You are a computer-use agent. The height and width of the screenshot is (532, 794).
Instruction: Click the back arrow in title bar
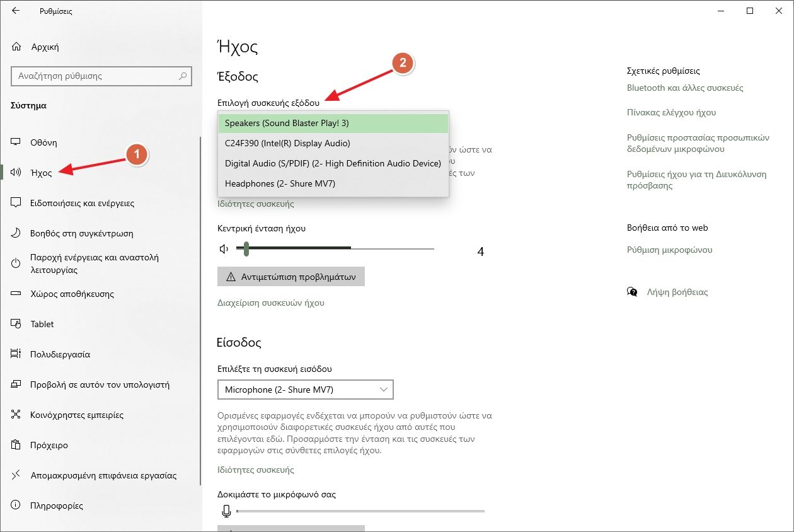pyautogui.click(x=16, y=11)
